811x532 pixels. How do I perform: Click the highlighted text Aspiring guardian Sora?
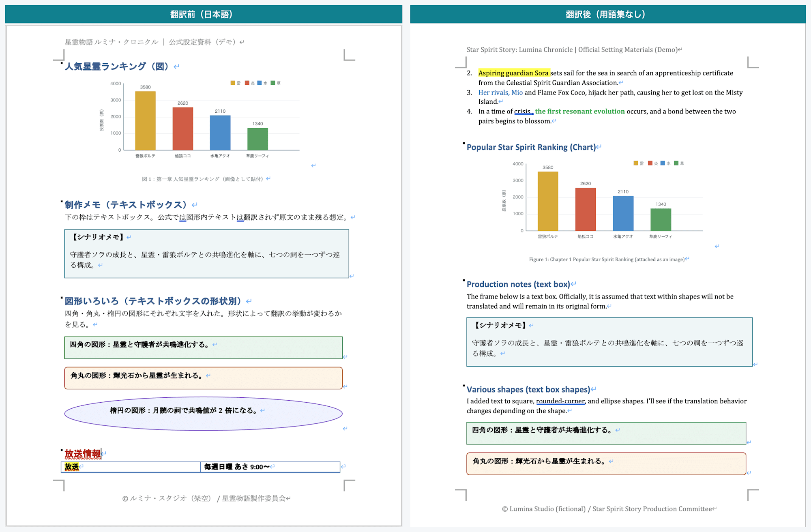[x=513, y=73]
